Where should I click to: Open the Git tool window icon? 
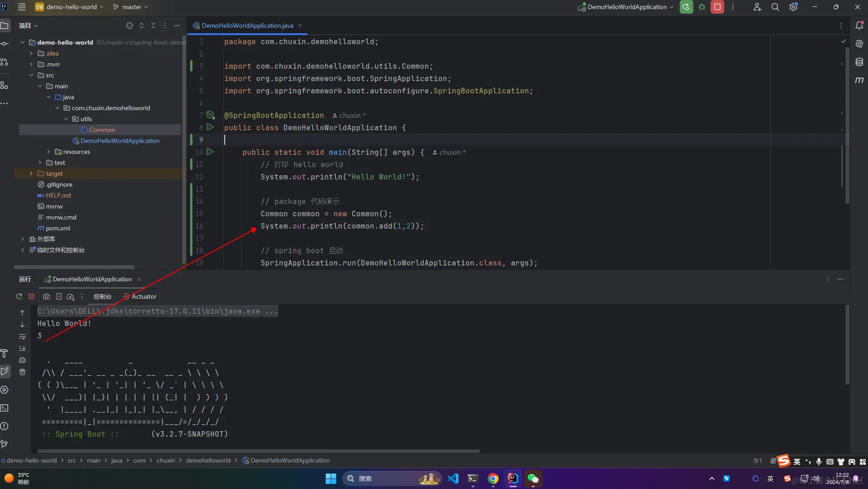pos(5,444)
